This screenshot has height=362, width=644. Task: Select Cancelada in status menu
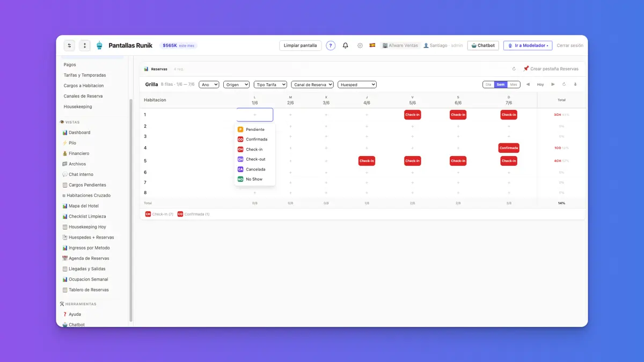pos(255,169)
